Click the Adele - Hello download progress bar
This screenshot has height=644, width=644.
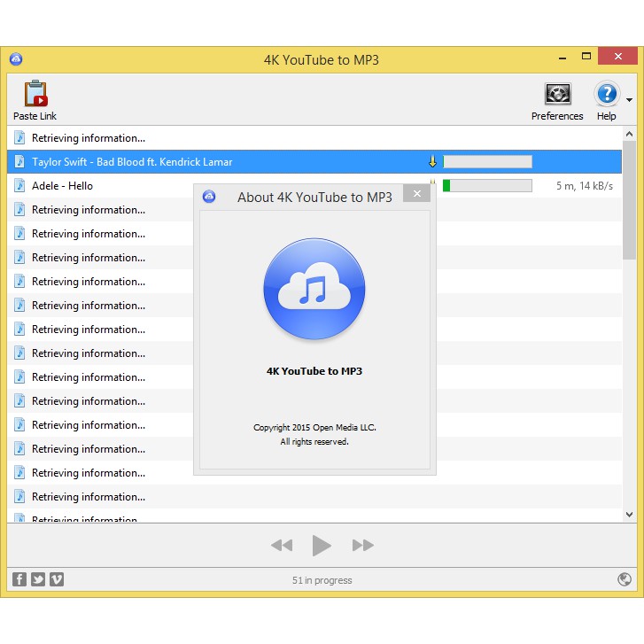point(487,186)
